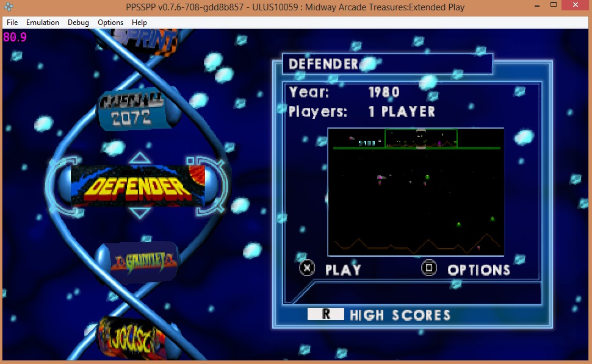
Task: Open the Options menu
Action: (110, 23)
